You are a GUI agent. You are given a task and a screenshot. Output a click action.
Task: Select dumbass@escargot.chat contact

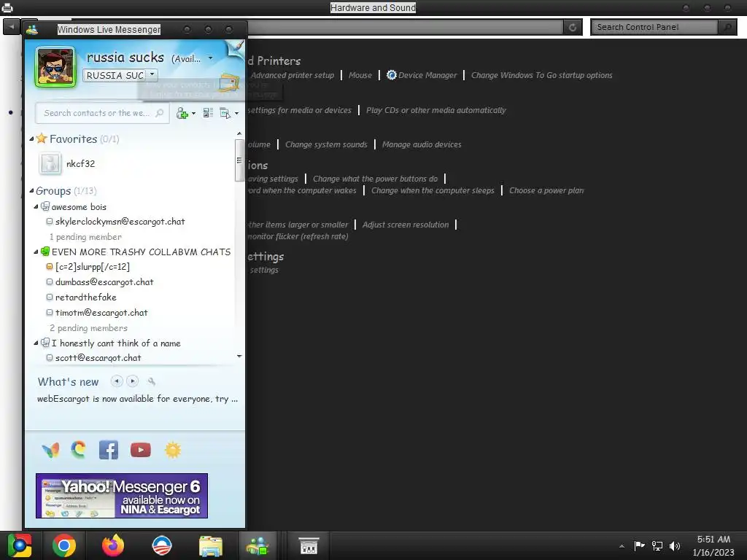[x=104, y=282]
